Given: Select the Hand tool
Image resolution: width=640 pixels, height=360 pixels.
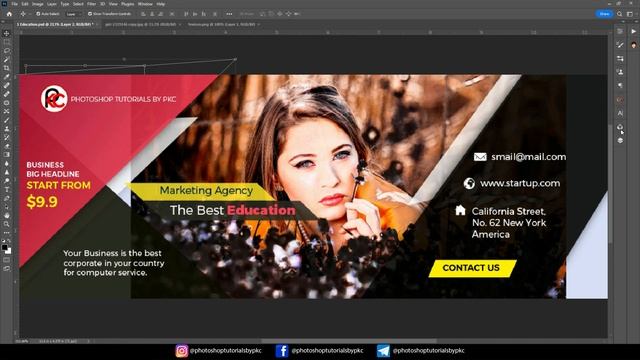Looking at the screenshot, I should click(x=7, y=215).
